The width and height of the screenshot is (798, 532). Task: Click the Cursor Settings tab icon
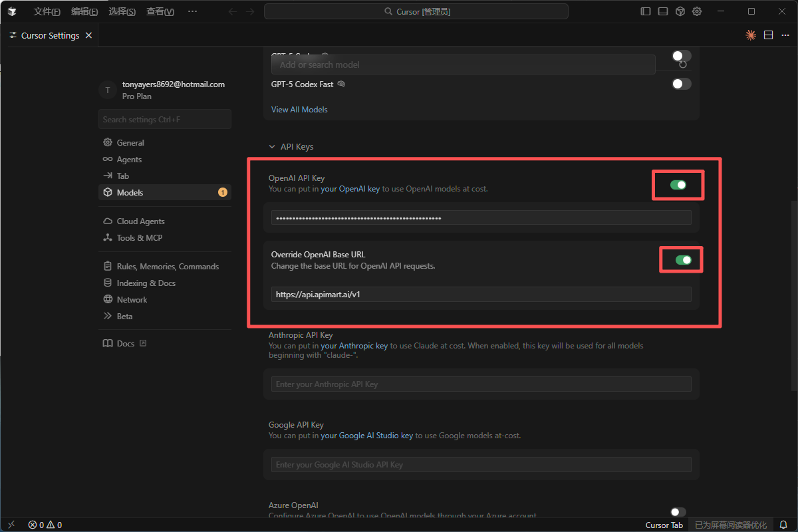click(13, 35)
